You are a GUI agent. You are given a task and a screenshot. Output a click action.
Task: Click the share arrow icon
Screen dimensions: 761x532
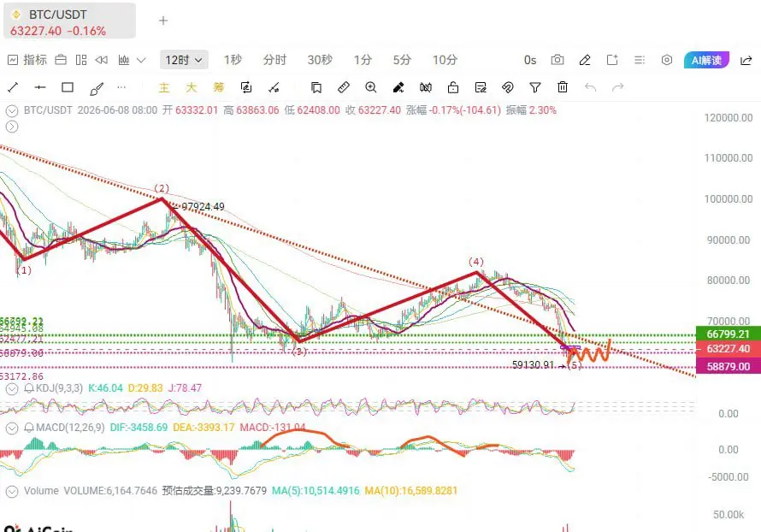coord(746,60)
